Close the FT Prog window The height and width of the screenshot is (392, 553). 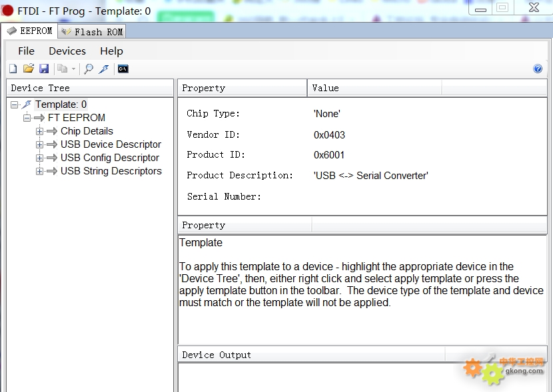coord(534,8)
